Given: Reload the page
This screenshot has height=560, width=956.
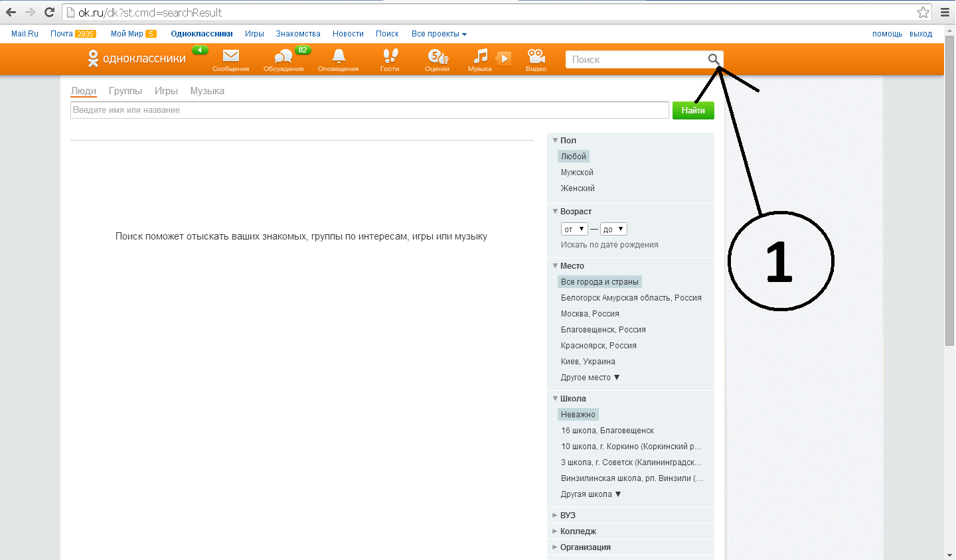Looking at the screenshot, I should (x=49, y=12).
